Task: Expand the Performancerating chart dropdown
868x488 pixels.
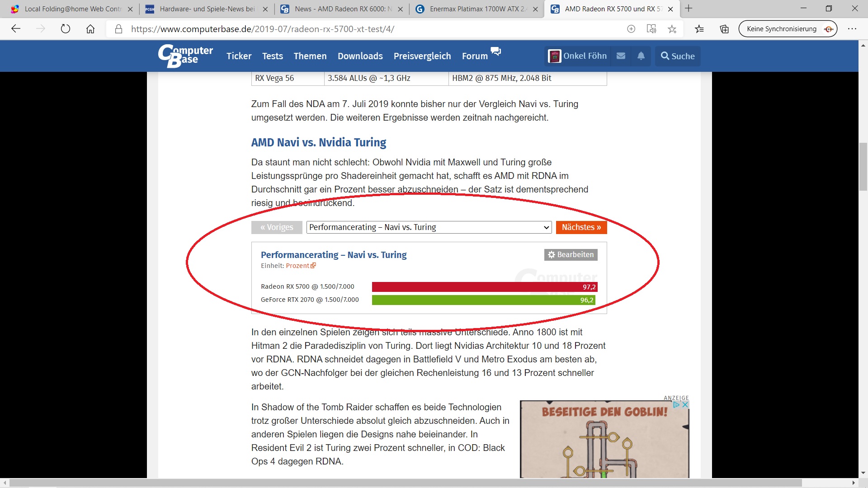Action: tap(429, 227)
